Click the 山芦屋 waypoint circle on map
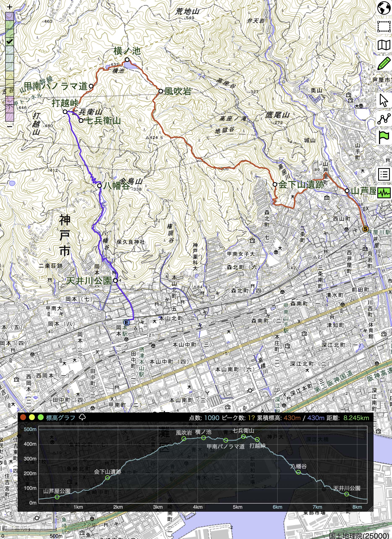This screenshot has height=539, width=392. [347, 191]
